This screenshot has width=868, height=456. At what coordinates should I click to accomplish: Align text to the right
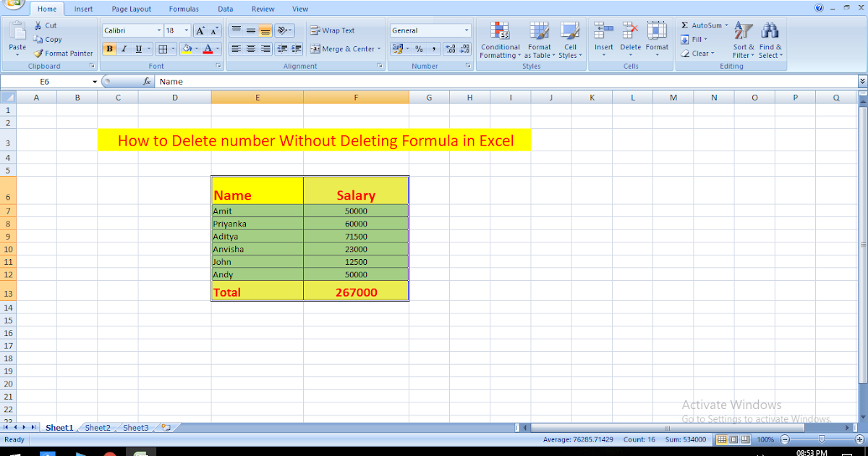tap(265, 48)
